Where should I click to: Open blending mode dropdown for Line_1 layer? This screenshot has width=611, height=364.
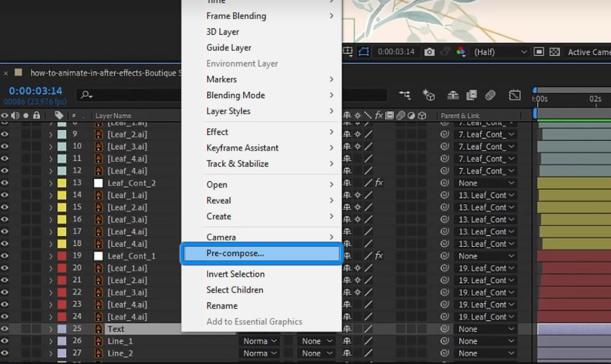coord(260,341)
